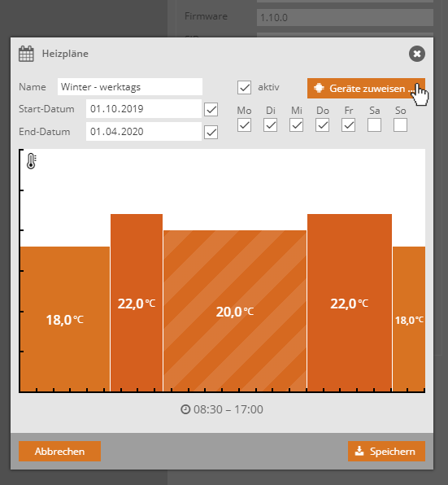Click the download icon on Speichern
The width and height of the screenshot is (448, 485).
(359, 451)
